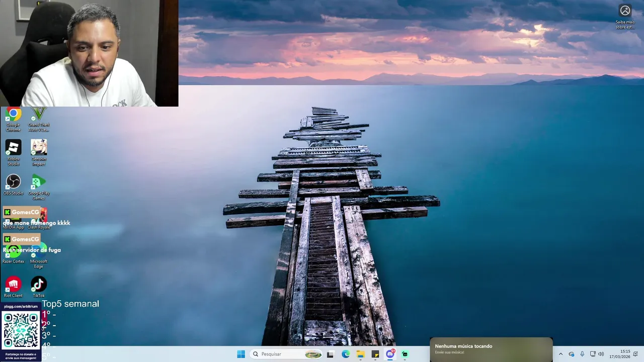Screen dimensions: 644x362
Task: Click the cloud sync tray icon
Action: pyautogui.click(x=571, y=354)
